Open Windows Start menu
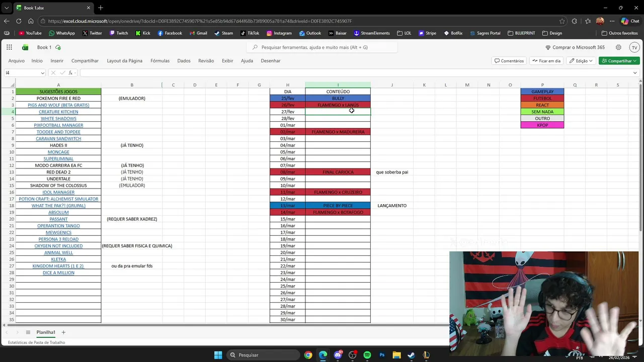This screenshot has width=644, height=362. pos(218,355)
